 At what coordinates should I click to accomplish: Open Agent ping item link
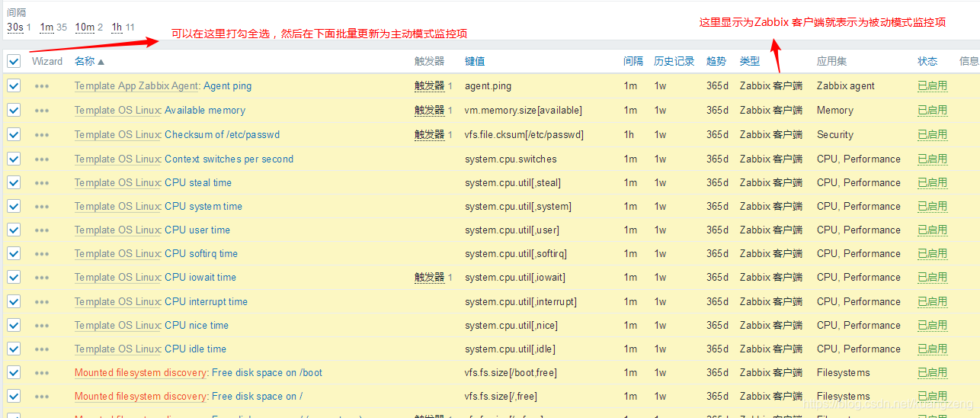(227, 86)
